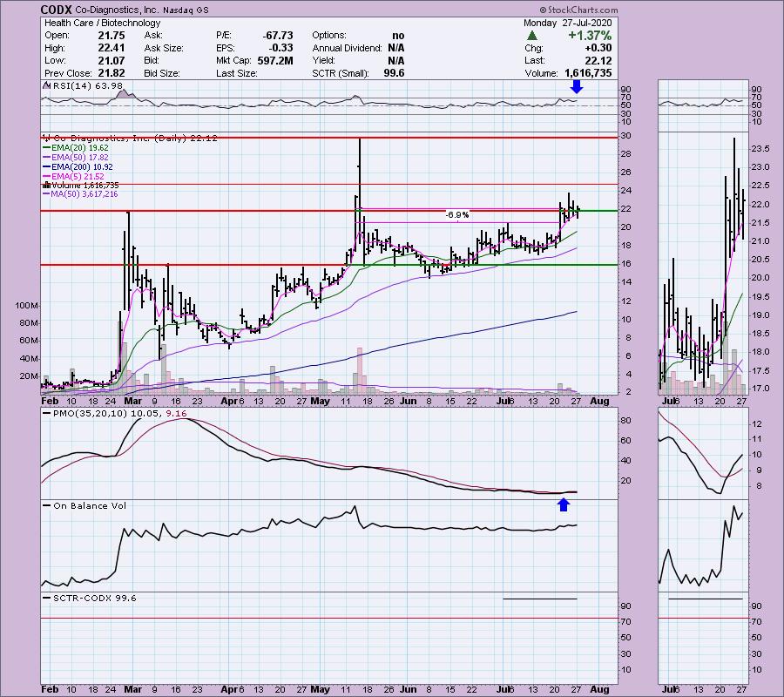Click the 100M volume axis label
Screen dimensions: 784x697
click(x=27, y=306)
